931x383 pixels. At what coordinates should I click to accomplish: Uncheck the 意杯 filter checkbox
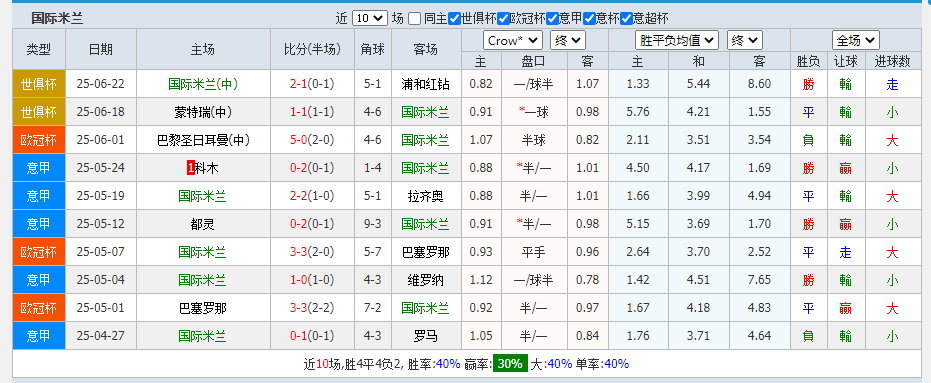coord(589,18)
